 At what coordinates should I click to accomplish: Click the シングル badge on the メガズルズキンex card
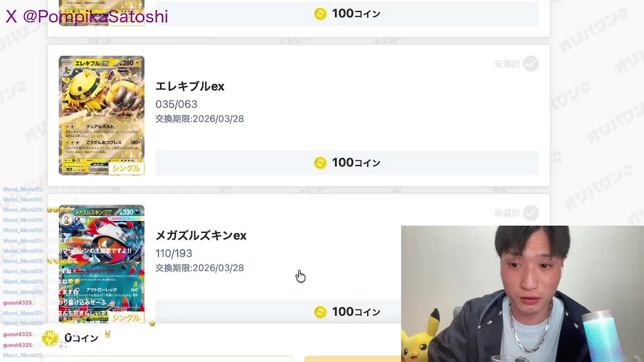point(126,318)
